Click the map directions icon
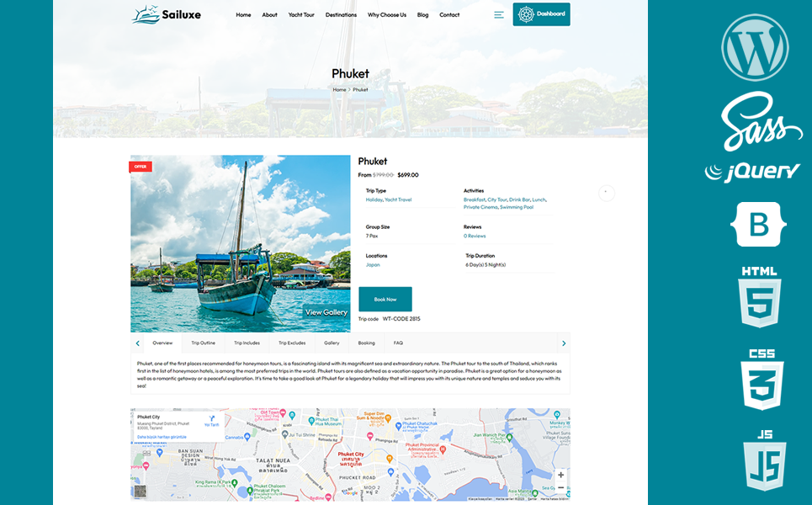Image resolution: width=812 pixels, height=505 pixels. pyautogui.click(x=212, y=417)
